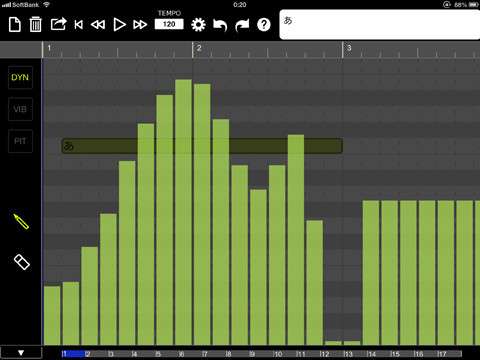This screenshot has height=360, width=480.
Task: Tap measure 1 marker in the ruler
Action: coord(49,48)
